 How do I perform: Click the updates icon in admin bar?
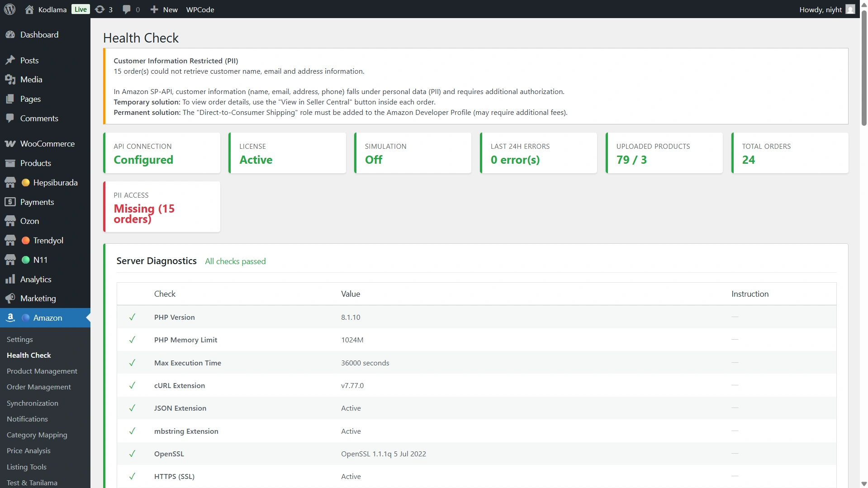pos(100,9)
